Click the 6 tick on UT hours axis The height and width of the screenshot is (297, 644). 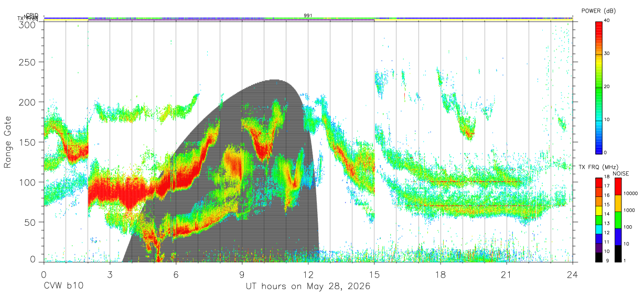click(176, 274)
